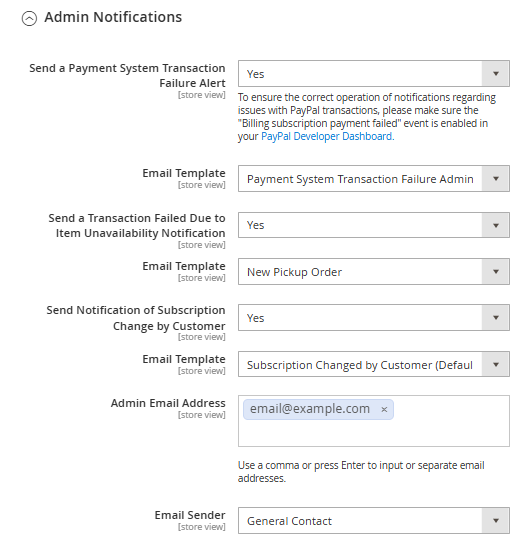Click arrow icon on Subscription Change notification dropdown

[x=496, y=317]
